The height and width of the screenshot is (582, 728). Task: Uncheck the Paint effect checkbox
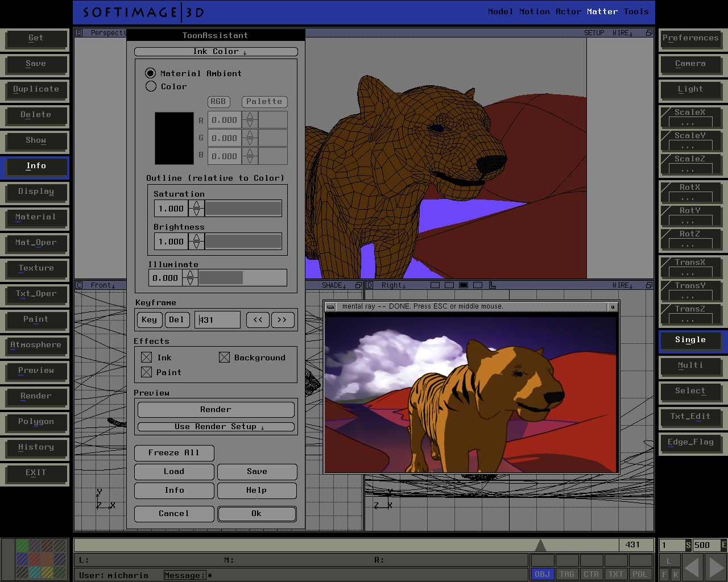coord(147,372)
